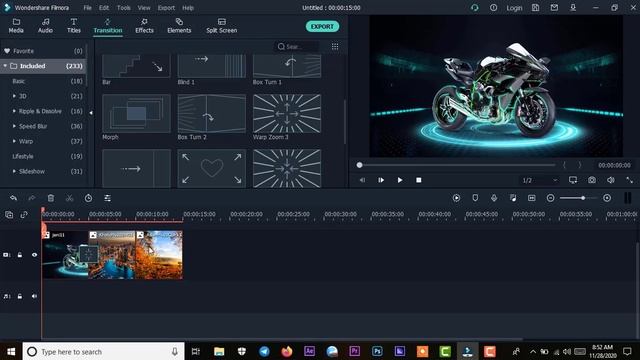This screenshot has width=640, height=360.
Task: Expand the Speed Blur category
Action: 14,126
